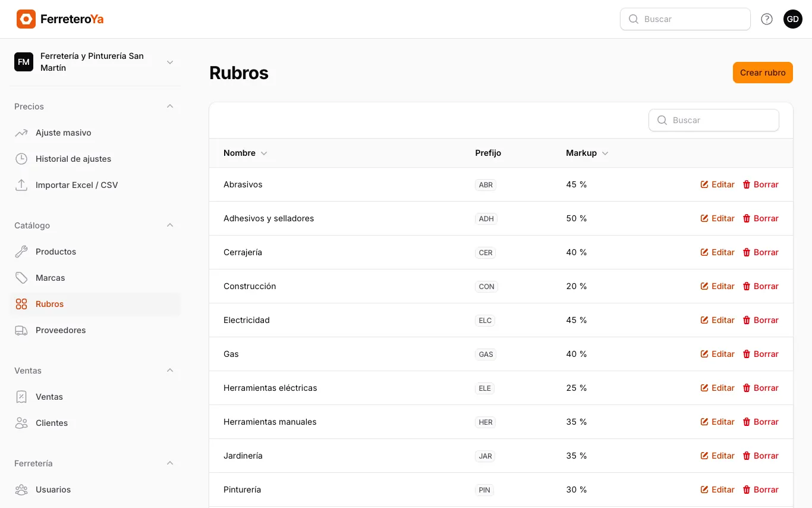Screen dimensions: 812x508
Task: Go to the Importar Excel / CSV page
Action: click(95, 185)
